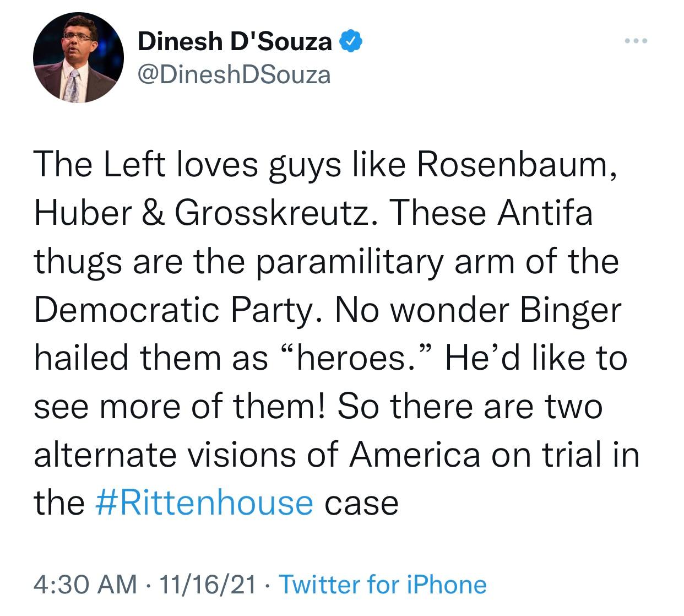Click the word Huber in the tweet
684x616 pixels.
pyautogui.click(x=84, y=212)
